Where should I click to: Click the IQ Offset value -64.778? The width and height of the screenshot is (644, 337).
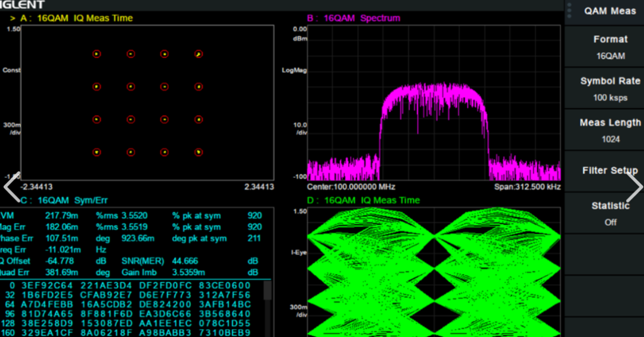(60, 261)
